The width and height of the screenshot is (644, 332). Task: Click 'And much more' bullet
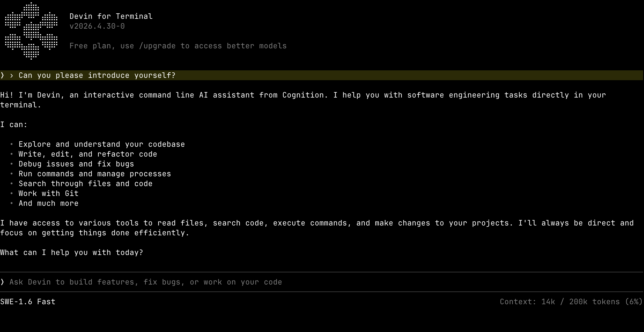point(49,203)
